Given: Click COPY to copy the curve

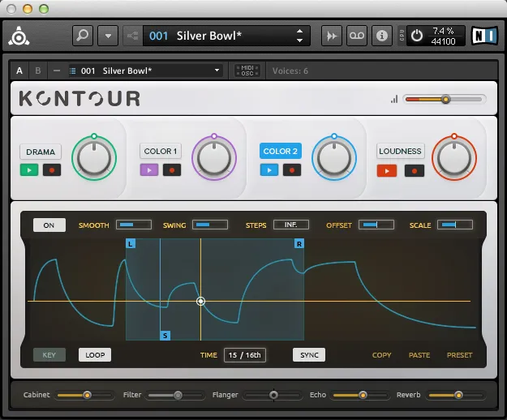Looking at the screenshot, I should (x=381, y=355).
